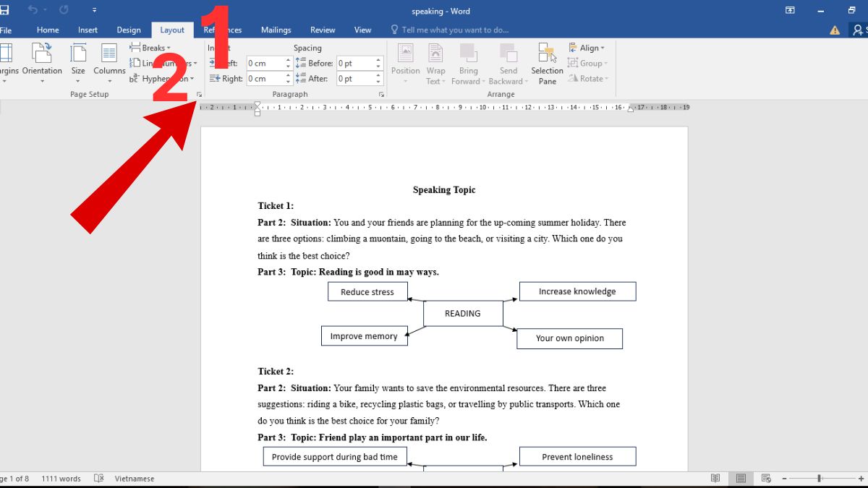Open the File tab
868x488 pixels.
pos(6,30)
